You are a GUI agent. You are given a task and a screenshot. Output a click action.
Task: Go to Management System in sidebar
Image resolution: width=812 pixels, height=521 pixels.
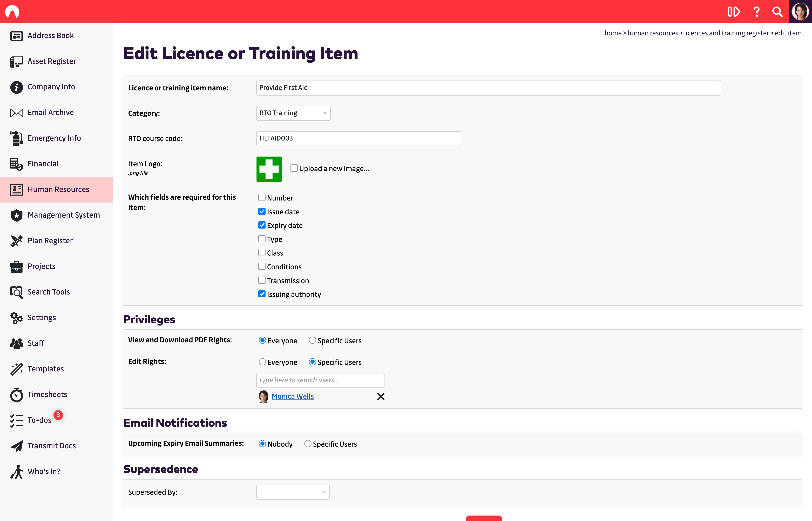64,215
